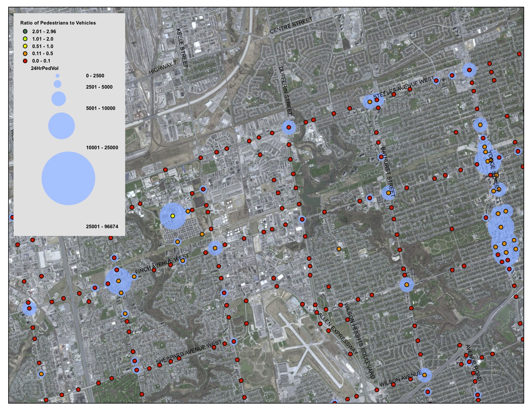Select the legend label 0.51 - 1.0
The width and height of the screenshot is (532, 411).
(43, 46)
